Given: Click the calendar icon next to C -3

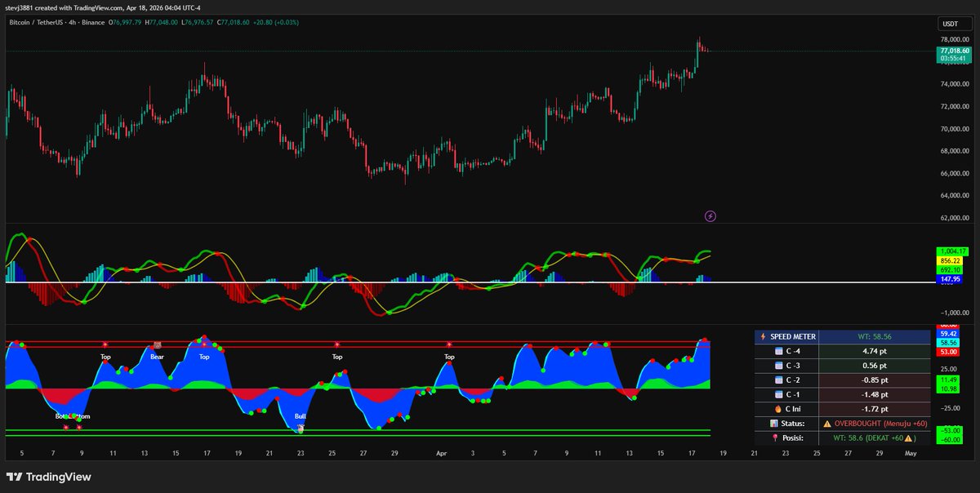Looking at the screenshot, I should (779, 366).
